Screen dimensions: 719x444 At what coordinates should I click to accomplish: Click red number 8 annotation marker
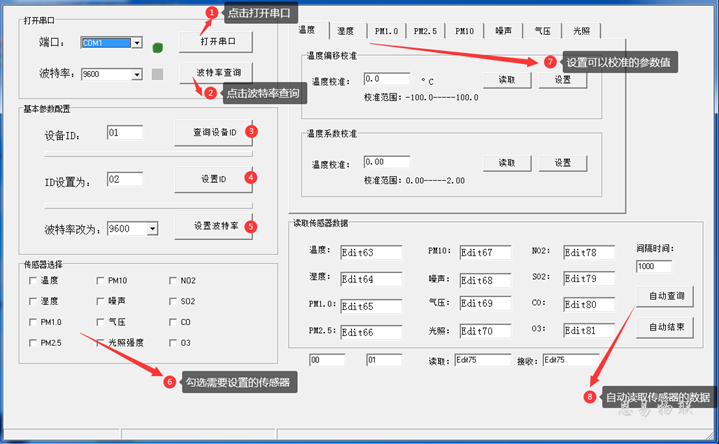[590, 396]
